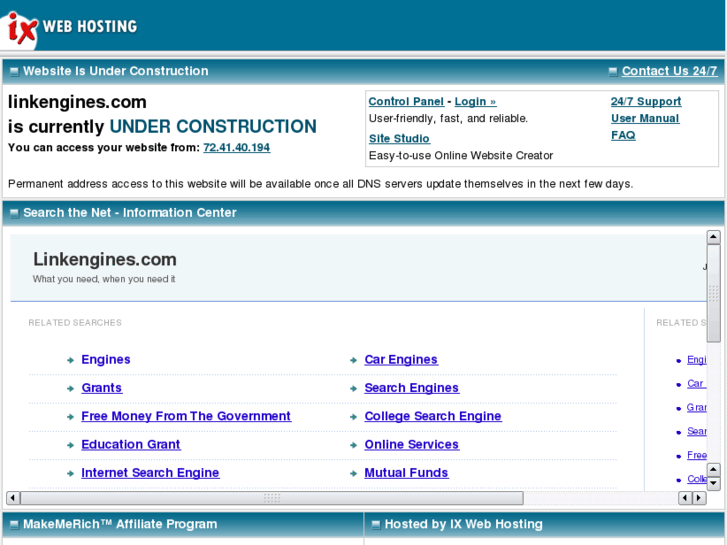Click arrow bullet next to Education Grant
Image resolution: width=727 pixels, height=545 pixels.
click(70, 445)
